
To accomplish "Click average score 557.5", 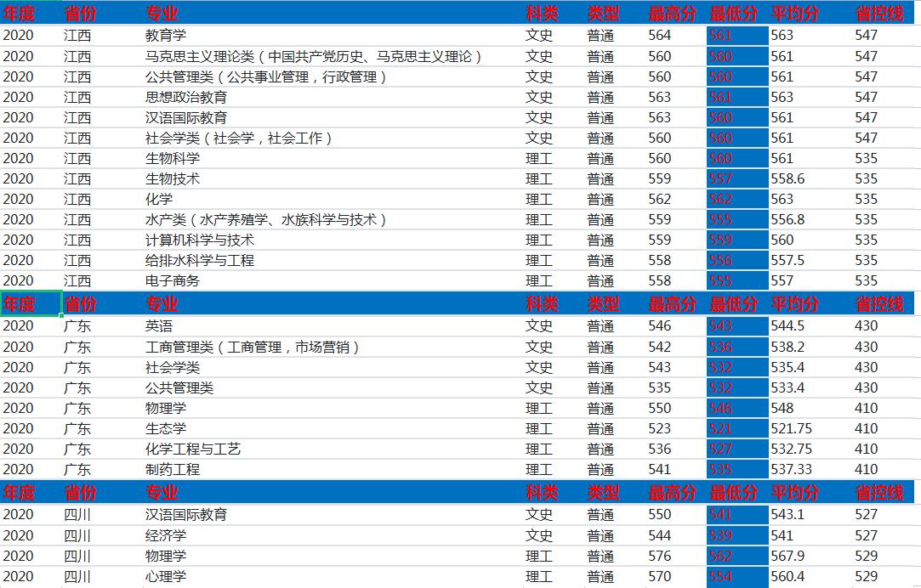I will coord(787,260).
